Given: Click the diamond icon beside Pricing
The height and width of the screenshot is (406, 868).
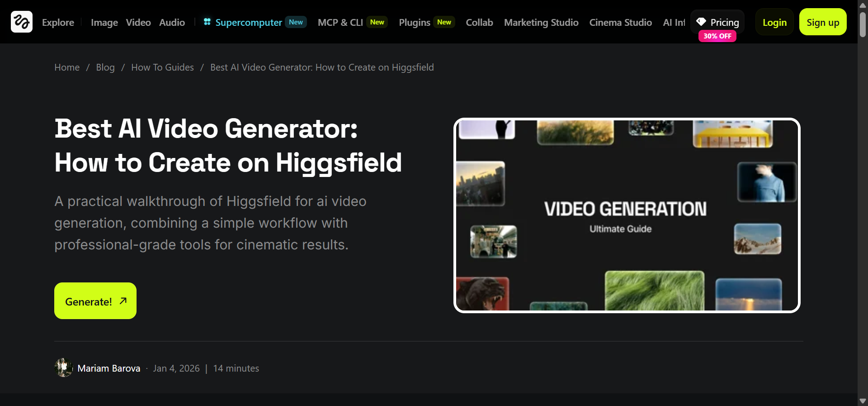Looking at the screenshot, I should click(x=701, y=22).
